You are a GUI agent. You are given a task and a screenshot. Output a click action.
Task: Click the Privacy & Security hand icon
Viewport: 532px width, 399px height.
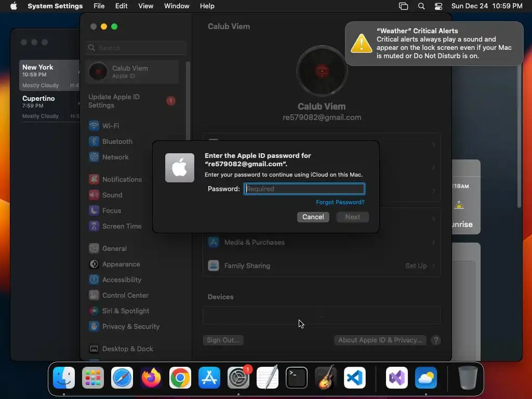tap(94, 326)
